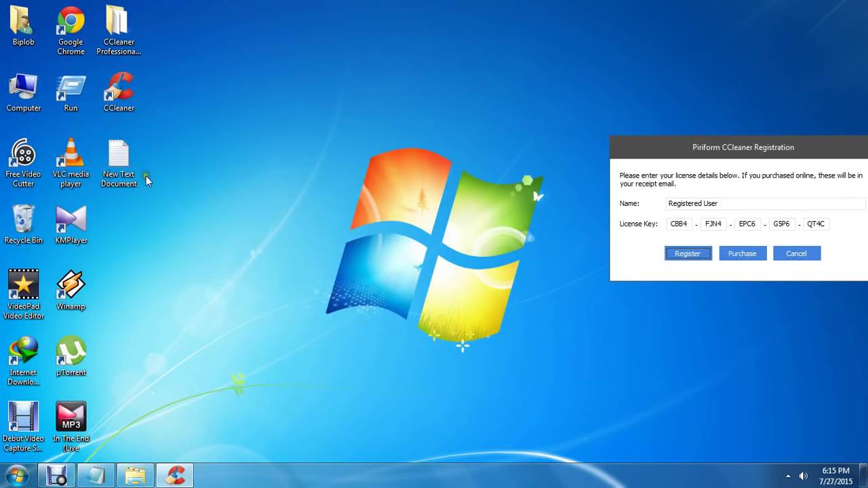The height and width of the screenshot is (488, 868).
Task: Select the In The End MP3 file
Action: (x=71, y=427)
